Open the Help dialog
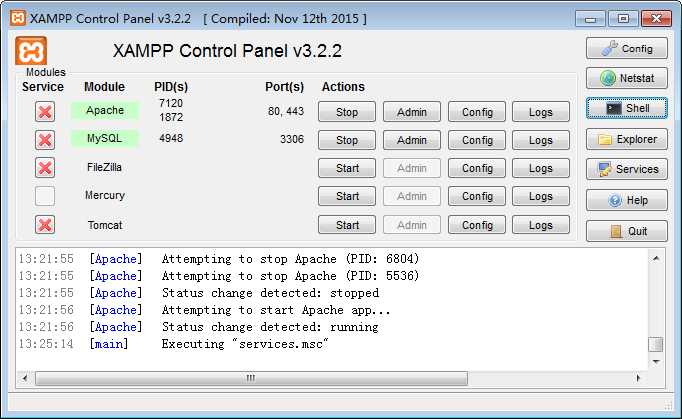Screen dimensions: 682x419 [627, 200]
